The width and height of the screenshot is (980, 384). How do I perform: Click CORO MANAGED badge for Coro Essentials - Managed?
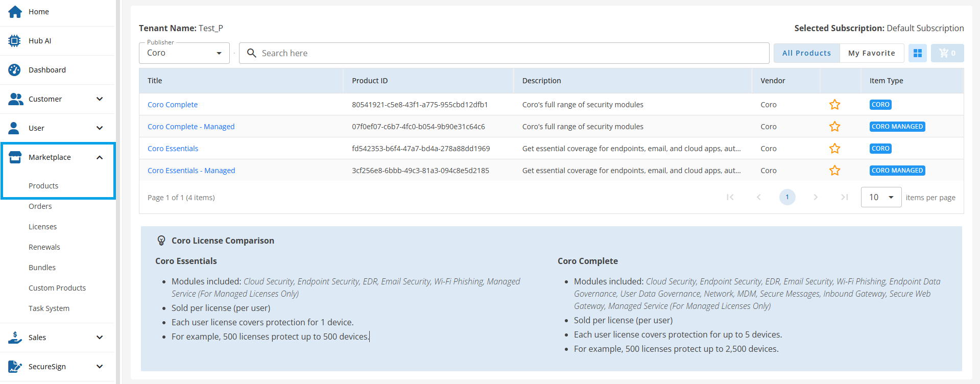[x=897, y=171]
